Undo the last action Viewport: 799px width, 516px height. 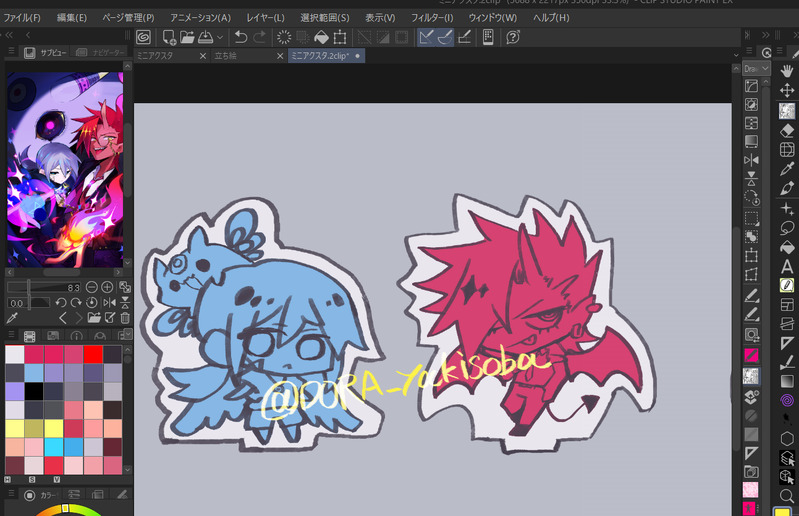241,37
